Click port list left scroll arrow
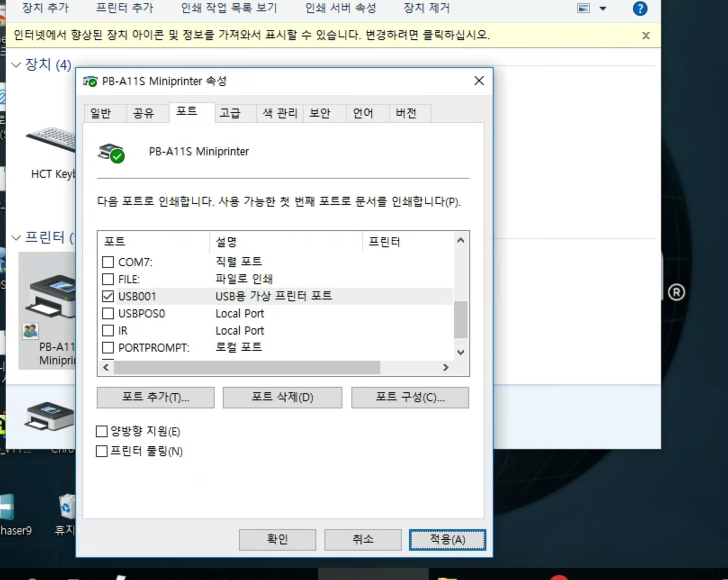Viewport: 728px width, 580px height. (106, 367)
